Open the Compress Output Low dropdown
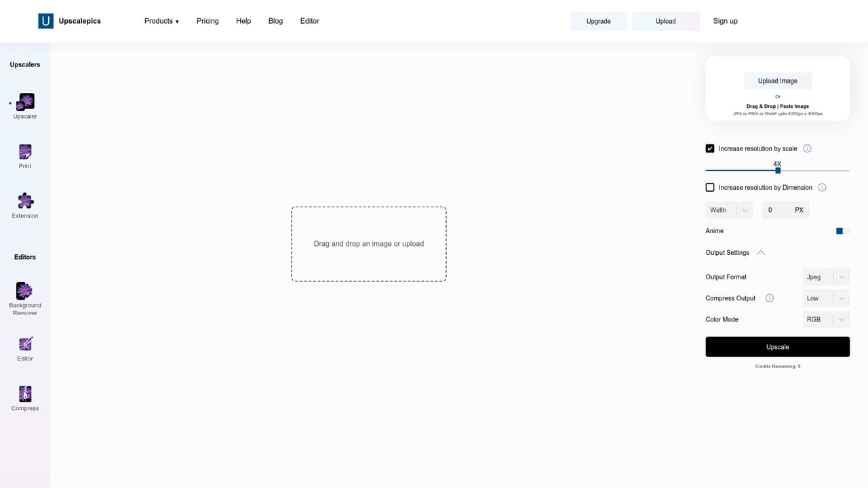868x488 pixels. click(826, 298)
